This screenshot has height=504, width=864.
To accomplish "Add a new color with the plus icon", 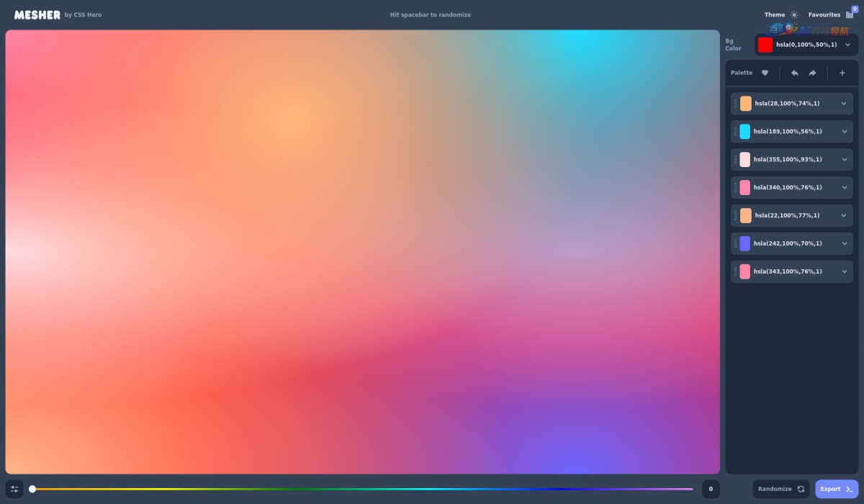I will pos(842,73).
